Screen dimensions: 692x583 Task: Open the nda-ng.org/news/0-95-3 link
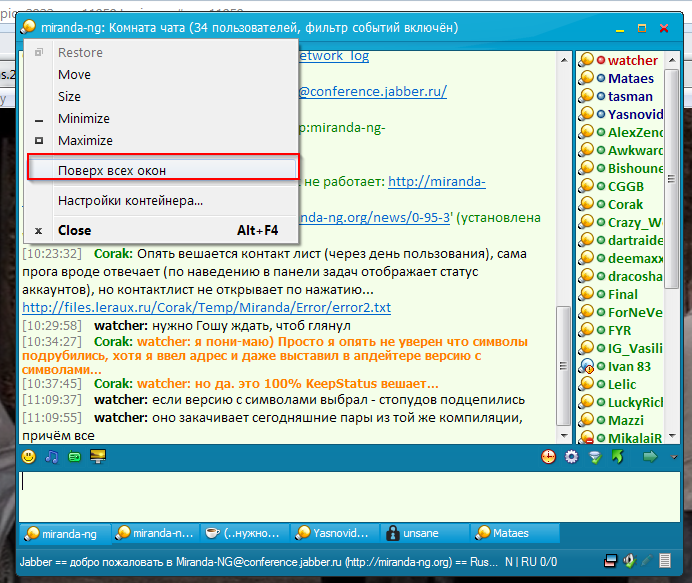[x=374, y=218]
